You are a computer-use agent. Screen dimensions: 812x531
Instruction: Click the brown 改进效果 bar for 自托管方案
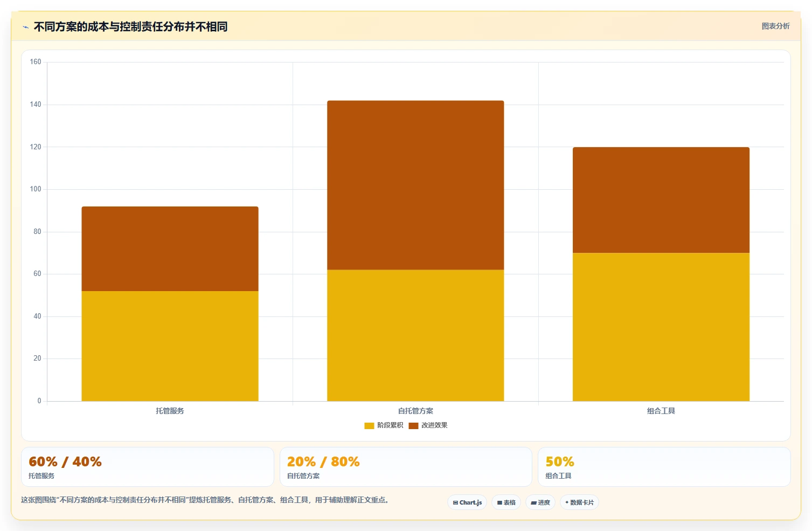415,185
